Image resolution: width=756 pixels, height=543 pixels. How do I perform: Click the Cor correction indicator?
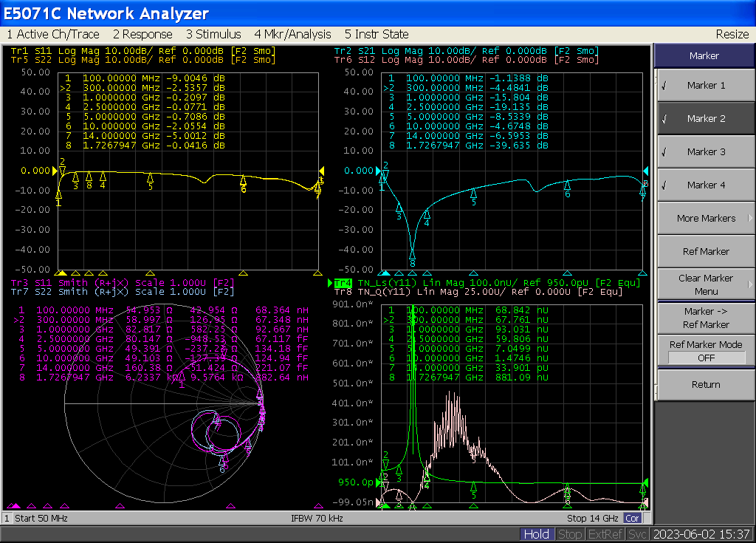coord(632,519)
